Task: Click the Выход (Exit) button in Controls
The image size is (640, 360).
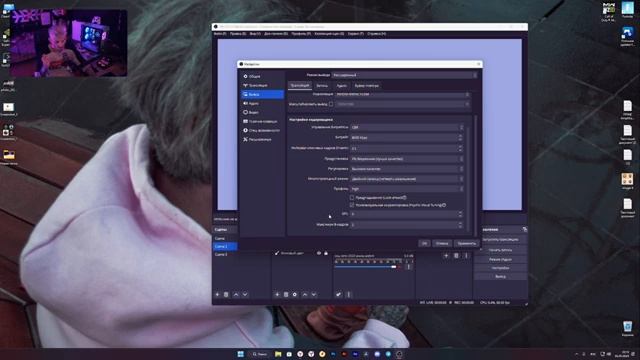Action: 500,277
